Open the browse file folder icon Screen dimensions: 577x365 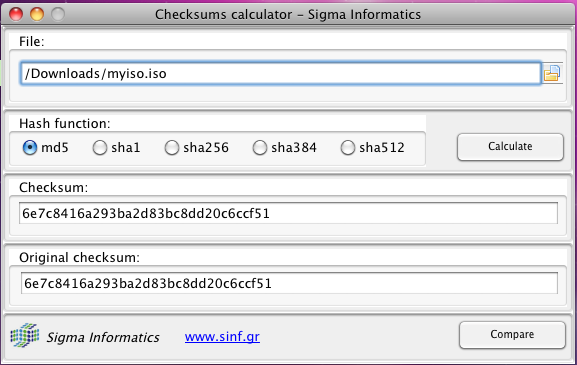click(552, 73)
